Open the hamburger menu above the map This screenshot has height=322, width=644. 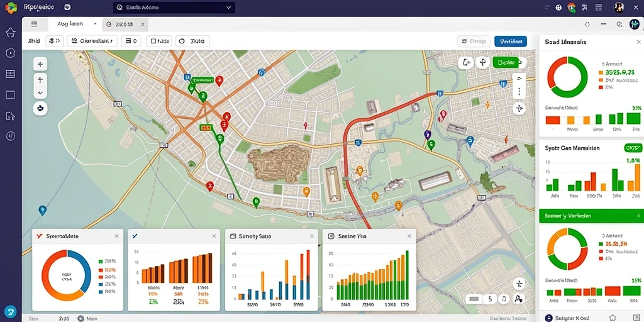[35, 25]
